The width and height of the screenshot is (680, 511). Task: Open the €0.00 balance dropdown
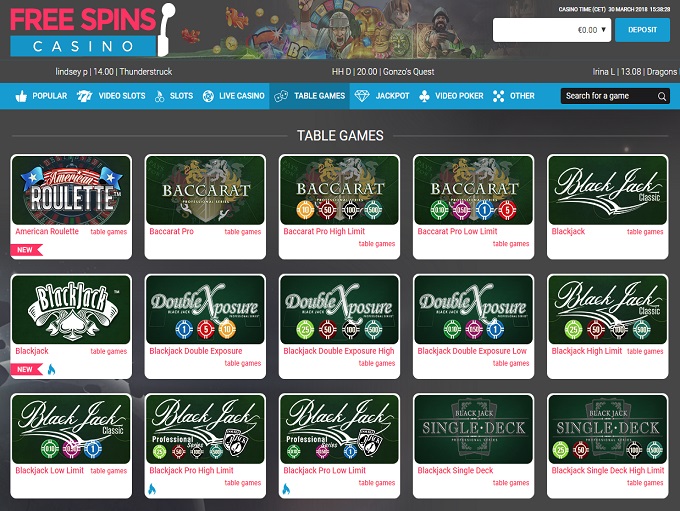pyautogui.click(x=552, y=30)
